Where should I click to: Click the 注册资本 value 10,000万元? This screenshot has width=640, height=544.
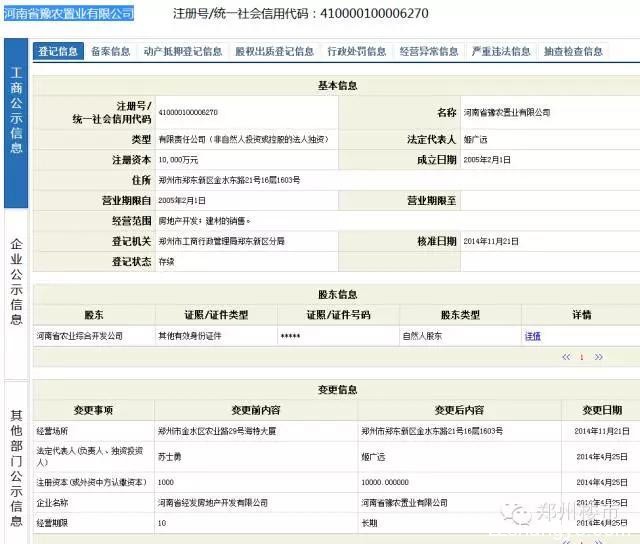tap(178, 160)
